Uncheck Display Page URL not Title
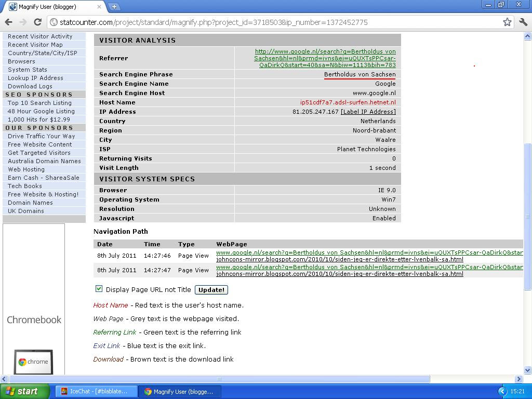Viewport: 532px width, 399px height. (x=99, y=289)
